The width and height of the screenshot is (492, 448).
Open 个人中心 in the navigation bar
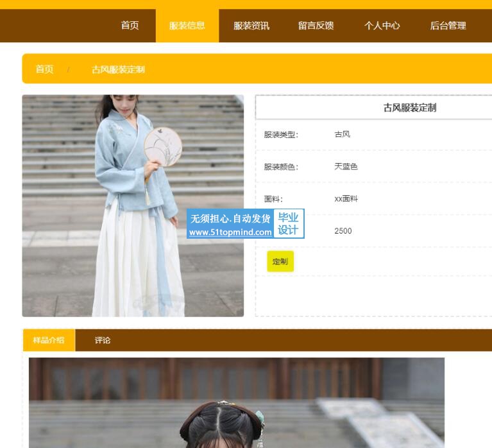(382, 26)
